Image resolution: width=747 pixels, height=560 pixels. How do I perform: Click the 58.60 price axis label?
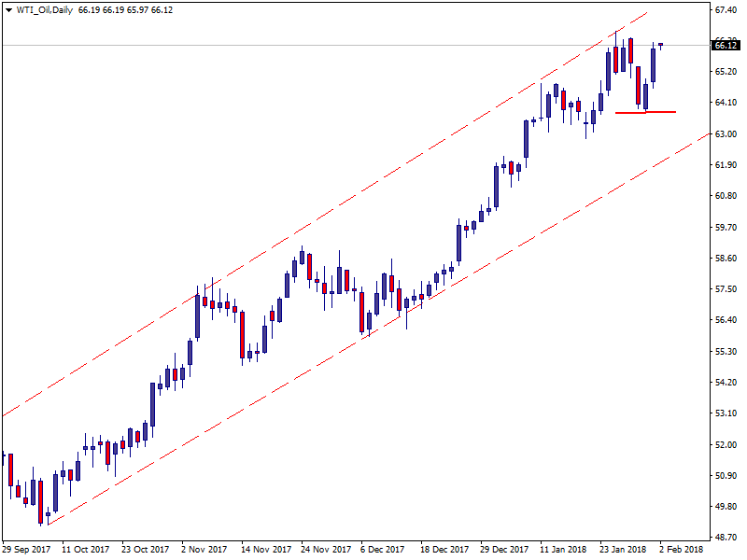726,259
